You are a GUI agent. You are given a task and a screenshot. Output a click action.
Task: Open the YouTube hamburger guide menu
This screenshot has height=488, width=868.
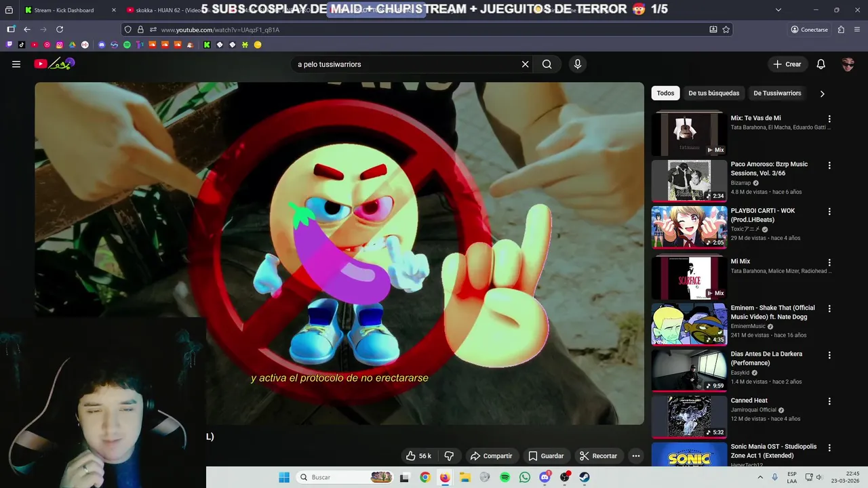pyautogui.click(x=16, y=64)
